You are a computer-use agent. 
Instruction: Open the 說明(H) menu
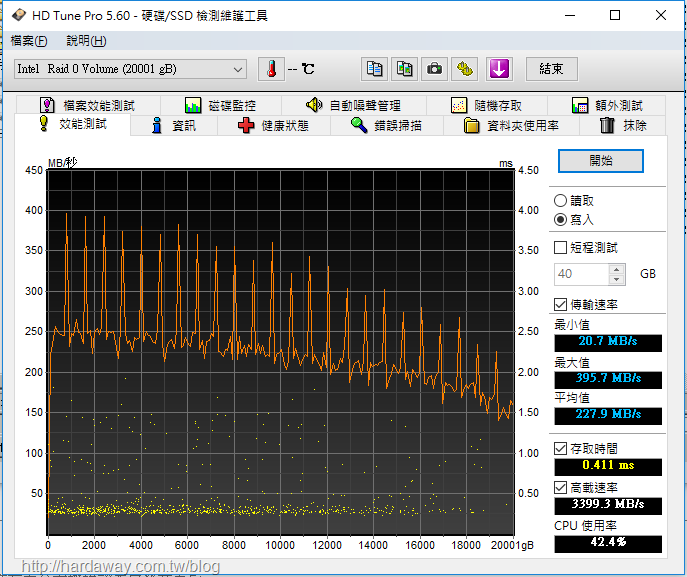pyautogui.click(x=86, y=41)
